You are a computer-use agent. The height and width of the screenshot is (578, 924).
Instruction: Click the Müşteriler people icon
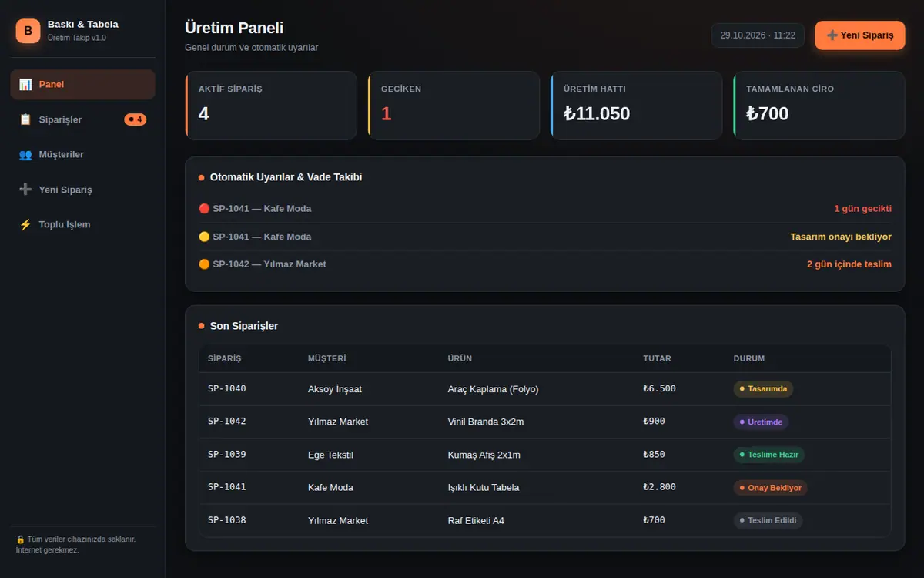click(25, 154)
